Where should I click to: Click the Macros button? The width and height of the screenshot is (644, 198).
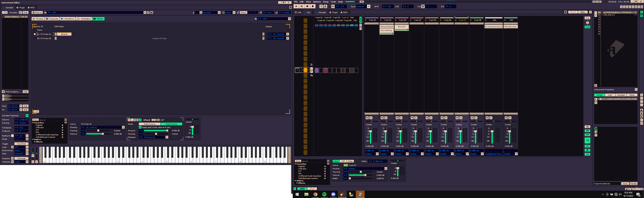37,12
